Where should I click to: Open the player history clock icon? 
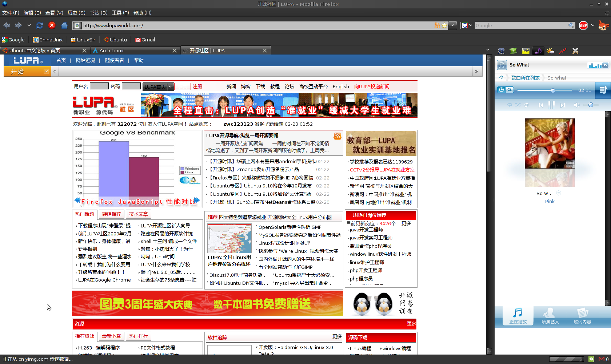click(x=501, y=90)
